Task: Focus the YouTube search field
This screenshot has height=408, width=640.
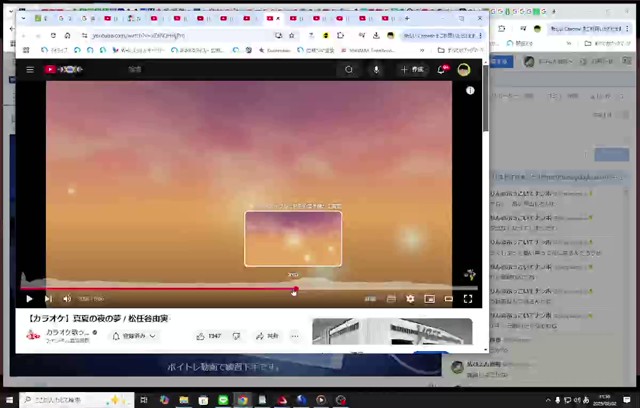Action: (x=229, y=70)
